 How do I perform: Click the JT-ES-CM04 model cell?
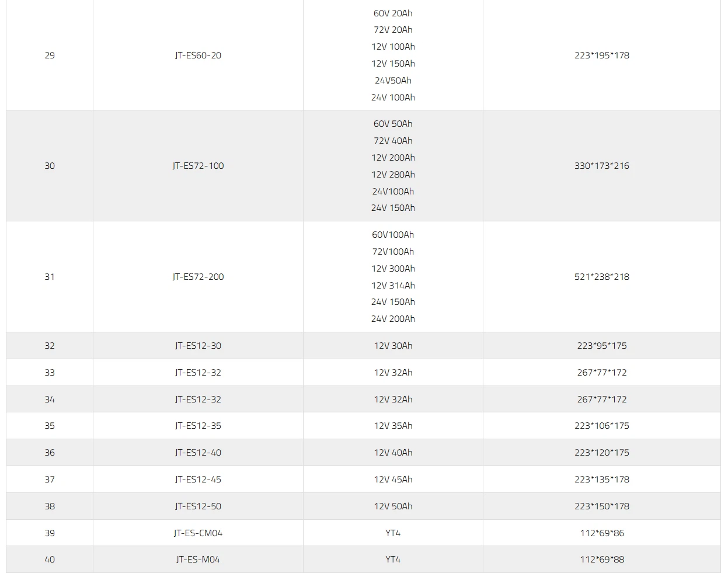click(x=198, y=533)
